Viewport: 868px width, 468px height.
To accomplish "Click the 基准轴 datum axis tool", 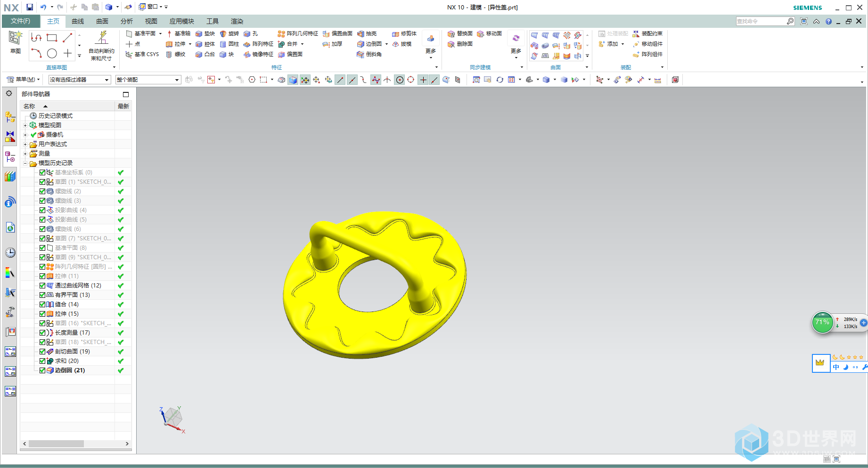I will tap(178, 33).
